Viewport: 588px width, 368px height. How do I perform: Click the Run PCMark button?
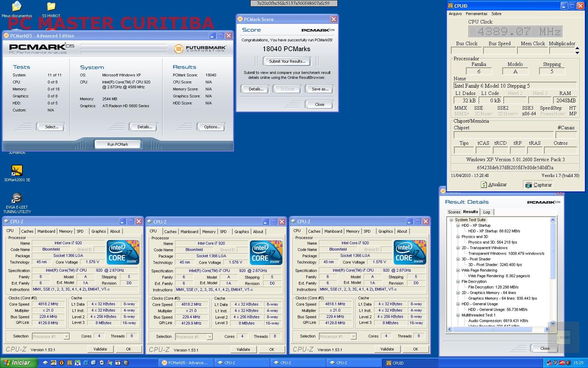click(118, 144)
